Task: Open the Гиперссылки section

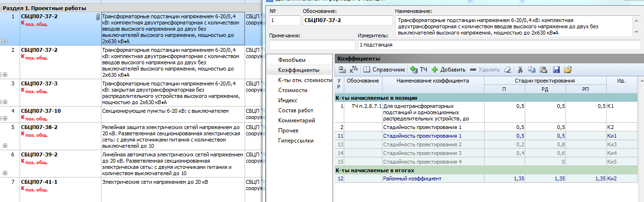Action: 296,141
